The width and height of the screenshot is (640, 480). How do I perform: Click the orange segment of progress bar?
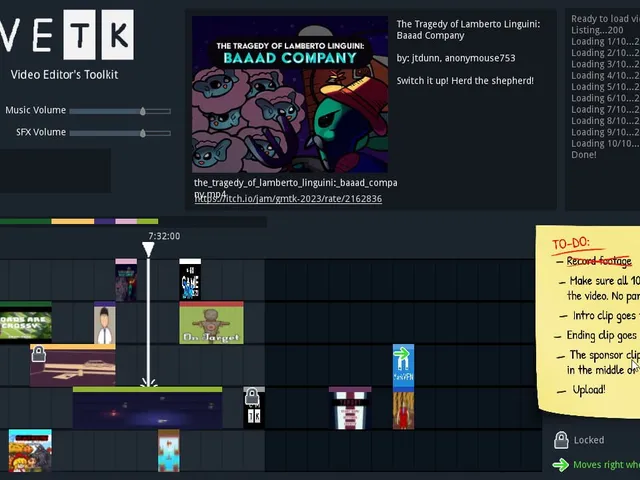pos(73,221)
